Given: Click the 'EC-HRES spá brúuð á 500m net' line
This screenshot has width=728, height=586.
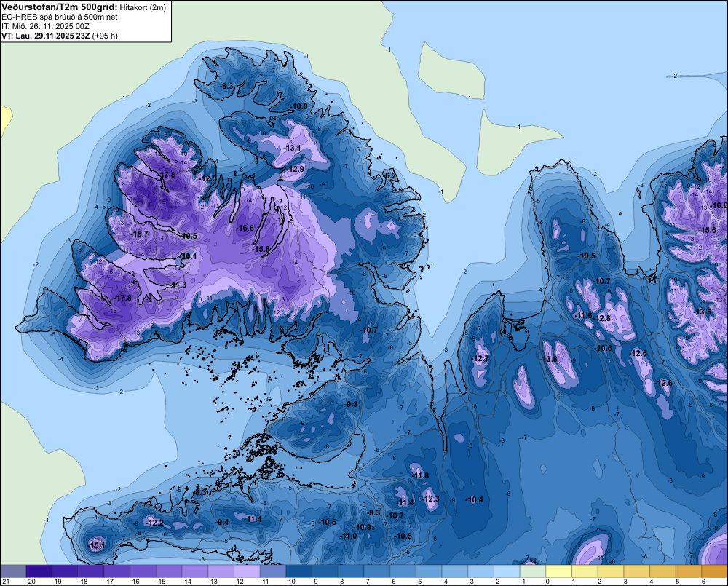Looking at the screenshot, I should click(60, 17).
